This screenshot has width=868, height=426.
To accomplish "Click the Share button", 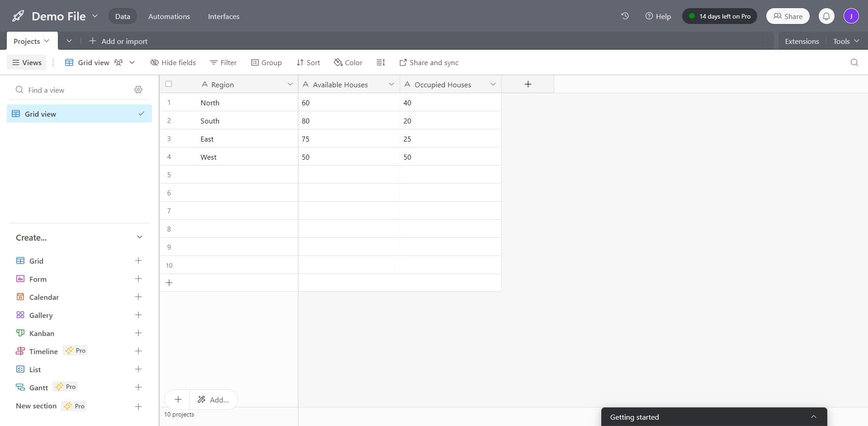I will pos(787,16).
